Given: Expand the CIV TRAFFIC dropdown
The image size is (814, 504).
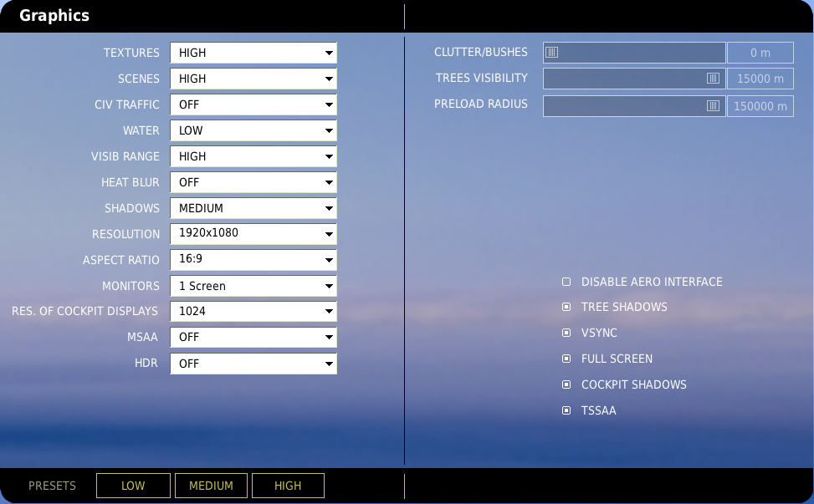Looking at the screenshot, I should click(253, 104).
